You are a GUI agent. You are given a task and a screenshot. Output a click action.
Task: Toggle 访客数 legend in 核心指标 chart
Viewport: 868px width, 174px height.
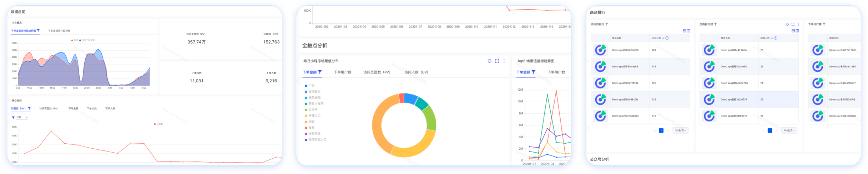158,124
